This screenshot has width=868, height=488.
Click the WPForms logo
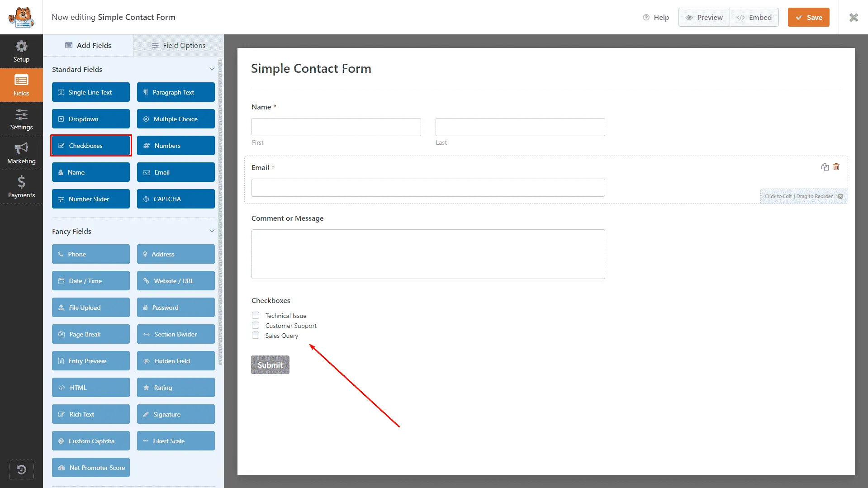tap(21, 17)
